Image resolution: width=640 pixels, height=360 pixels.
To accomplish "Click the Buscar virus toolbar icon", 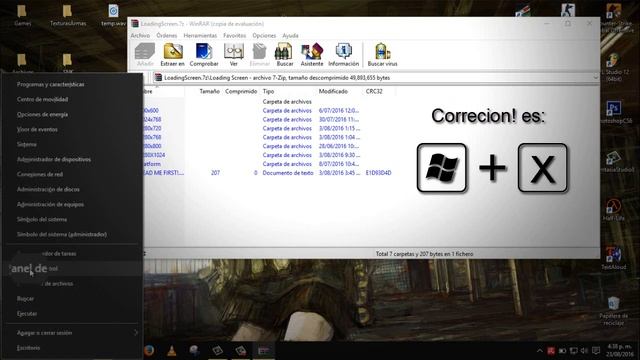I will pyautogui.click(x=382, y=55).
